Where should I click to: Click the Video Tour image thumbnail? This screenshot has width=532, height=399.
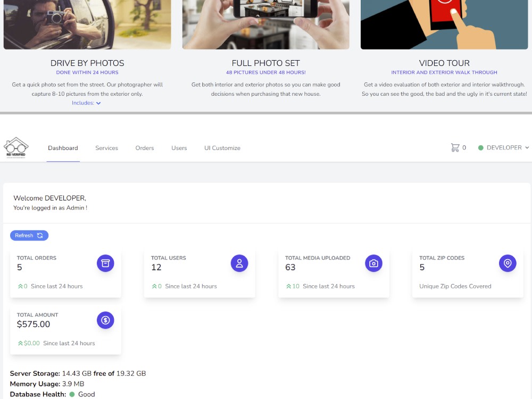pyautogui.click(x=444, y=24)
